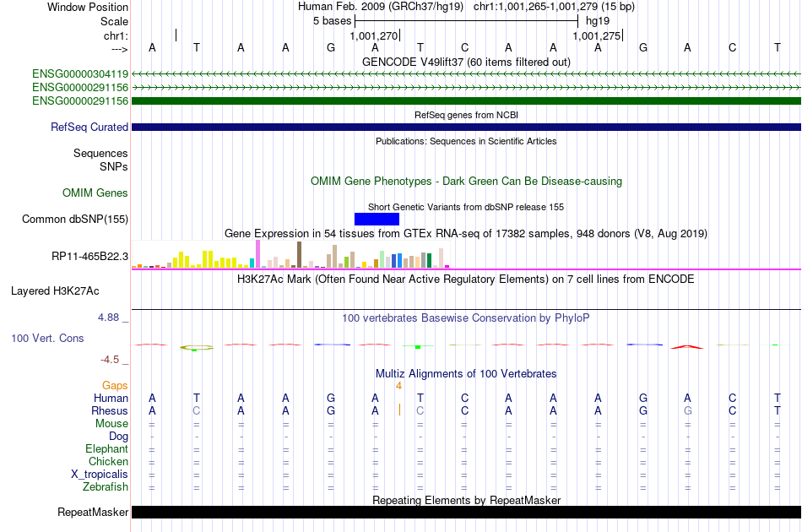Select the Mouse species label
This screenshot has width=802, height=532.
click(x=111, y=424)
